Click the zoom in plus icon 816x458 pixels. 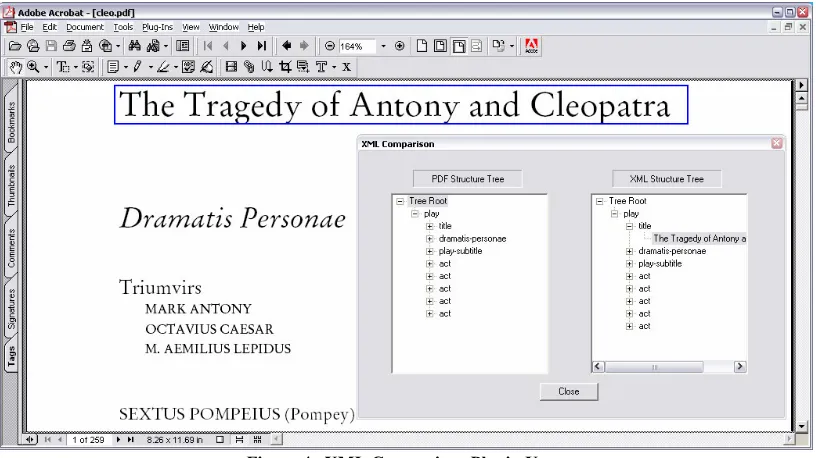[400, 46]
